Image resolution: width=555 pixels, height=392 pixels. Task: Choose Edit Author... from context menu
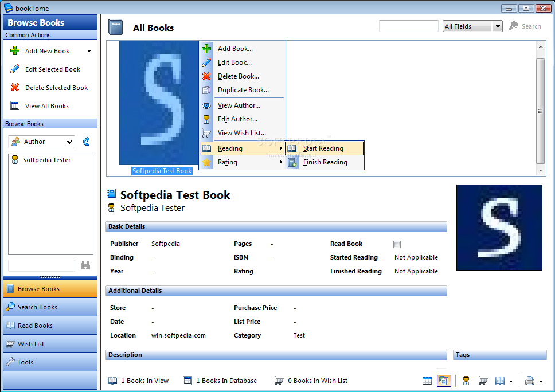click(x=243, y=119)
